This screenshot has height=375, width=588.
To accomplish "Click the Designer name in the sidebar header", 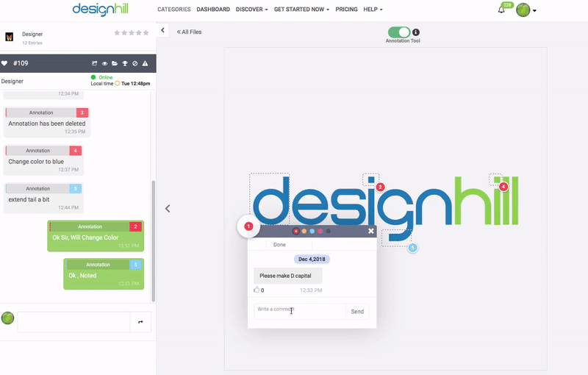I will [32, 34].
